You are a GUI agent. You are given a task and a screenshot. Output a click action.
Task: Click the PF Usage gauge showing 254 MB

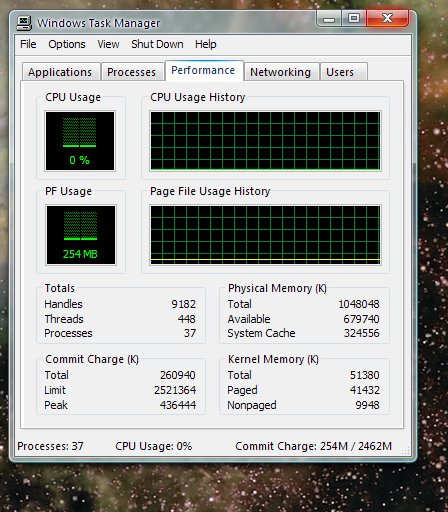pyautogui.click(x=81, y=235)
